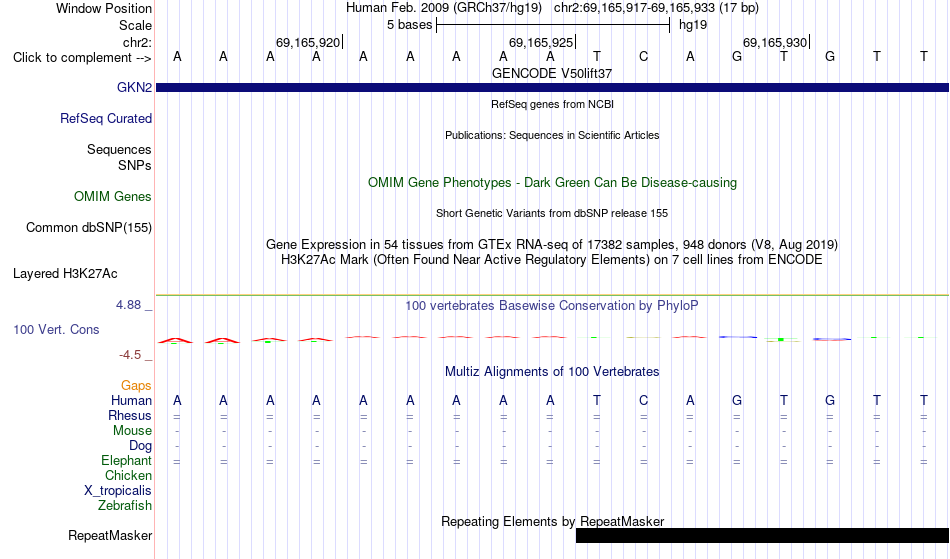Click the Sequences track label
The image size is (950, 559).
tap(119, 149)
